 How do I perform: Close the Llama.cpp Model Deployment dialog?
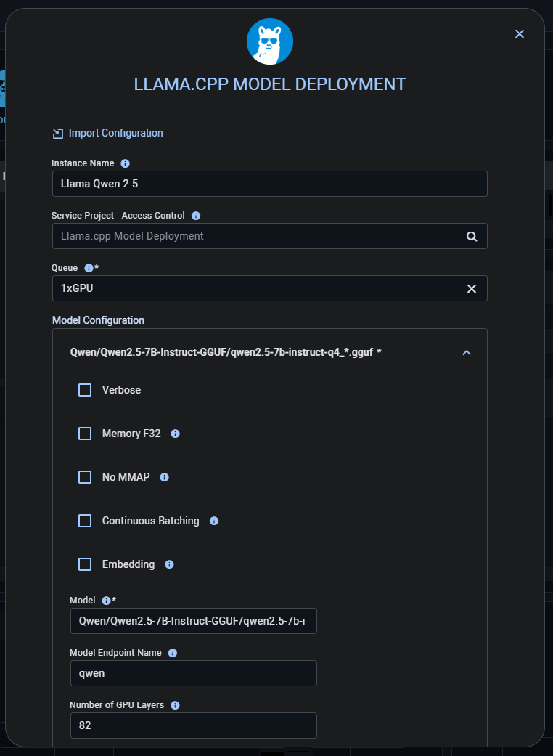coord(520,34)
